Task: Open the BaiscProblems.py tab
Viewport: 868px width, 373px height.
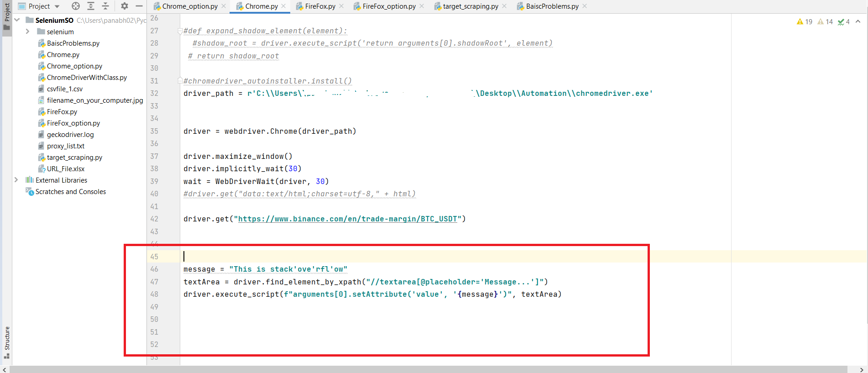Action: (552, 6)
